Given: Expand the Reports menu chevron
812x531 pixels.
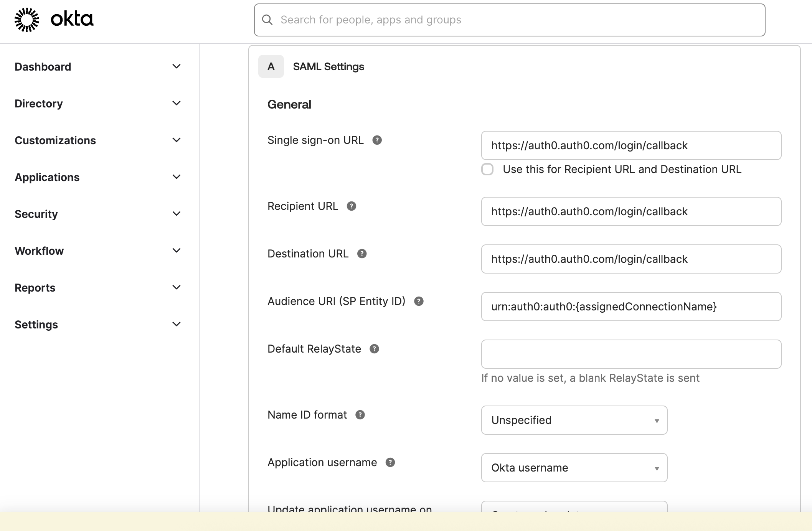Looking at the screenshot, I should tap(177, 287).
